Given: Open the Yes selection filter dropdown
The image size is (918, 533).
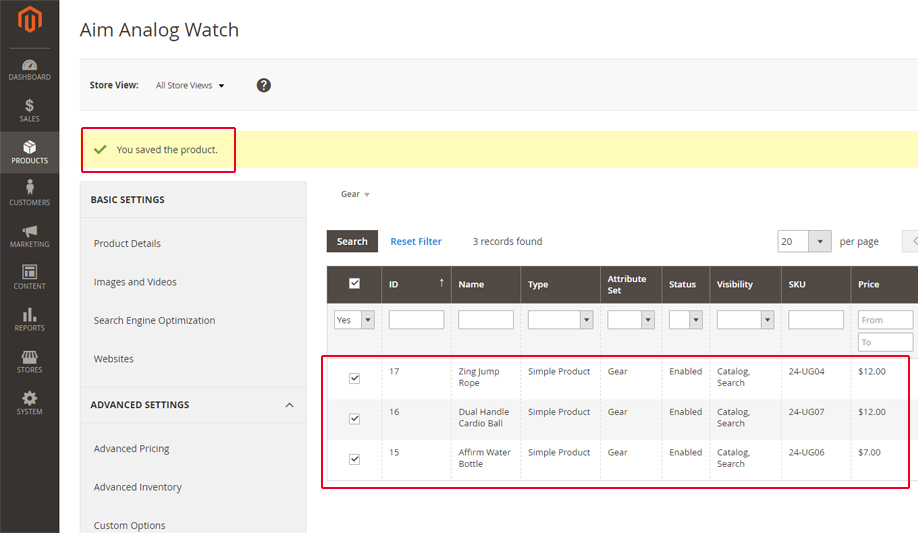Looking at the screenshot, I should pyautogui.click(x=354, y=320).
